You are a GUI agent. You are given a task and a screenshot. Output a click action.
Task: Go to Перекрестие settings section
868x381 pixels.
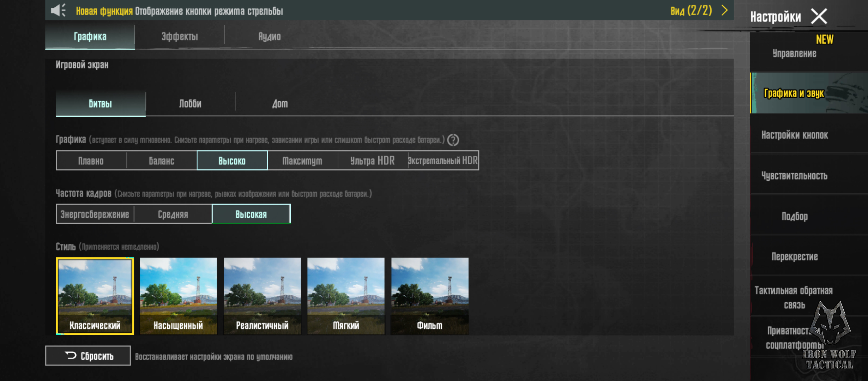click(x=794, y=257)
